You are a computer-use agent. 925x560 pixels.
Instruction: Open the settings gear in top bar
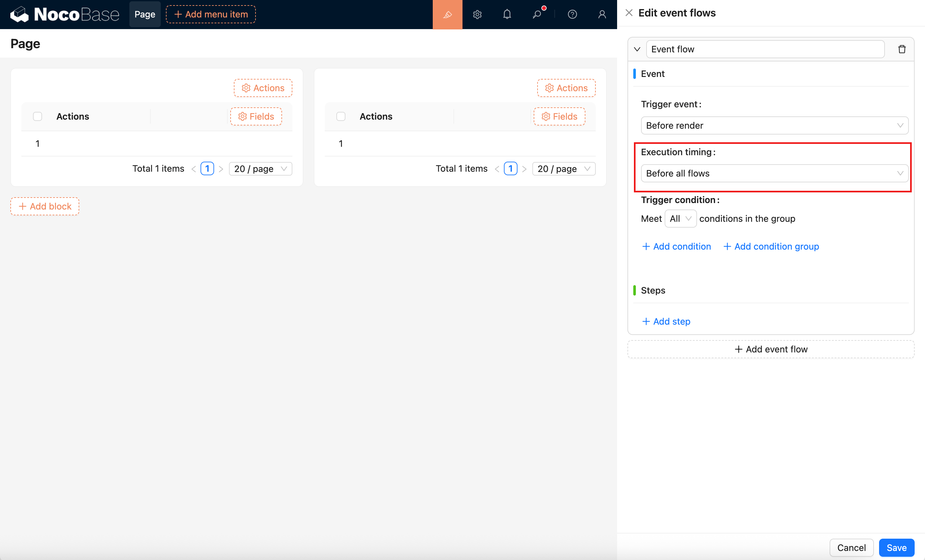477,14
